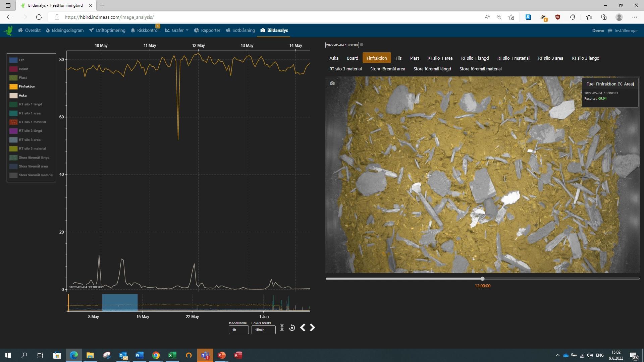Select the RT silo 1 area button

[x=440, y=58]
